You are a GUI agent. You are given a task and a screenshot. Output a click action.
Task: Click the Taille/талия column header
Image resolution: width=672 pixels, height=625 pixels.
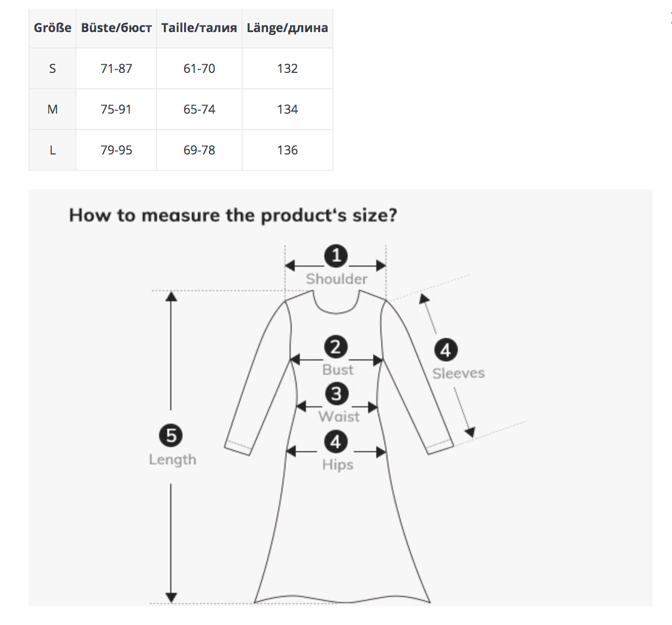point(199,28)
